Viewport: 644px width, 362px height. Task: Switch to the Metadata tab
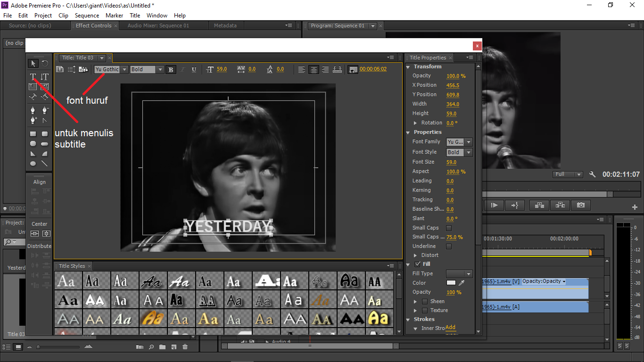[226, 25]
